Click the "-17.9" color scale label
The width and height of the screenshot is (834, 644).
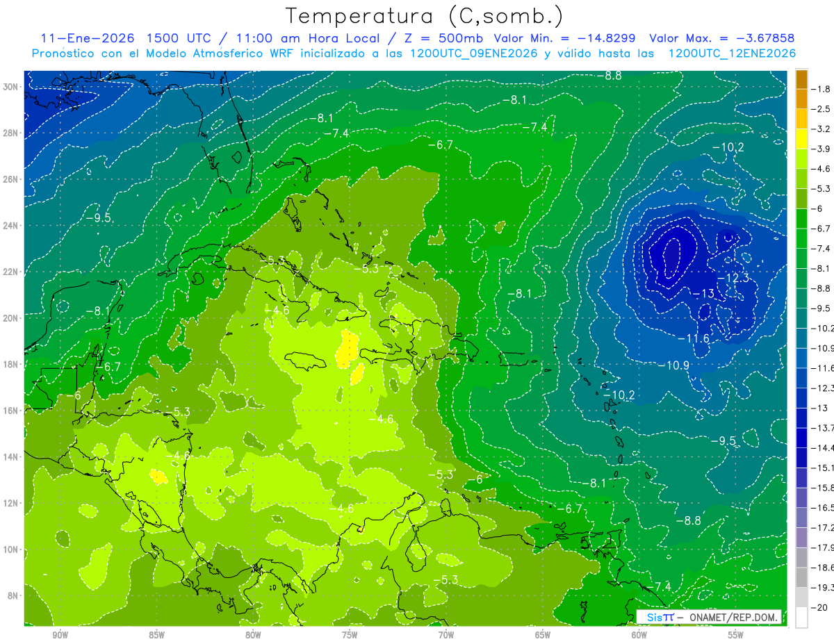(x=823, y=548)
